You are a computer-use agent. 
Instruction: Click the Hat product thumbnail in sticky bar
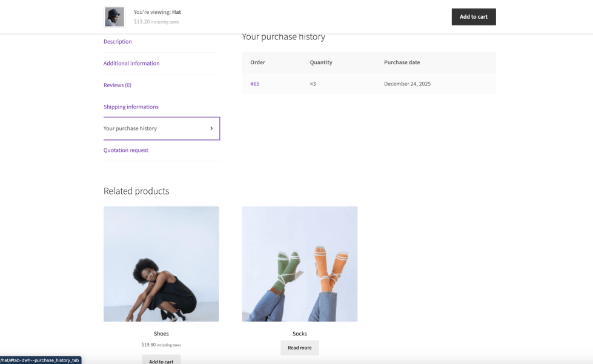coord(114,17)
